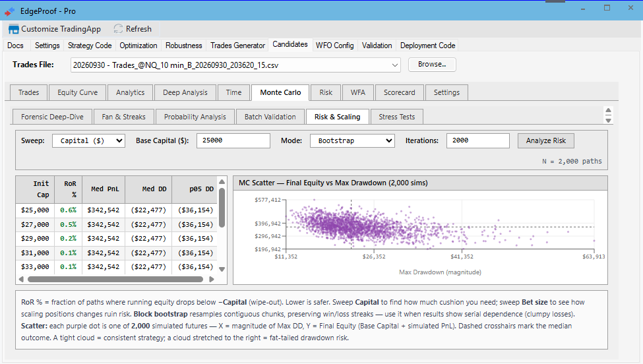Open the Scorecard tab
This screenshot has width=643, height=364.
400,92
